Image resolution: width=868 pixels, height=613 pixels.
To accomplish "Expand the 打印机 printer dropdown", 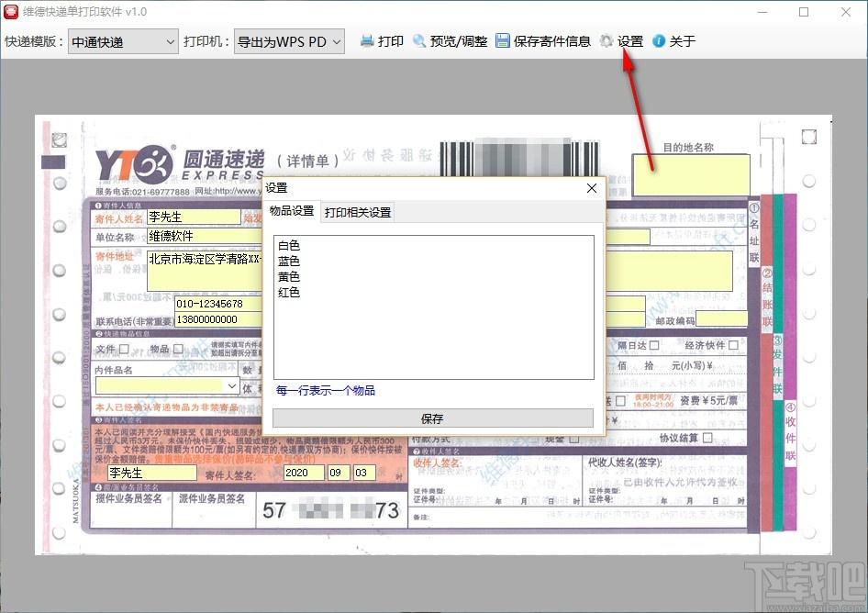I will point(289,41).
